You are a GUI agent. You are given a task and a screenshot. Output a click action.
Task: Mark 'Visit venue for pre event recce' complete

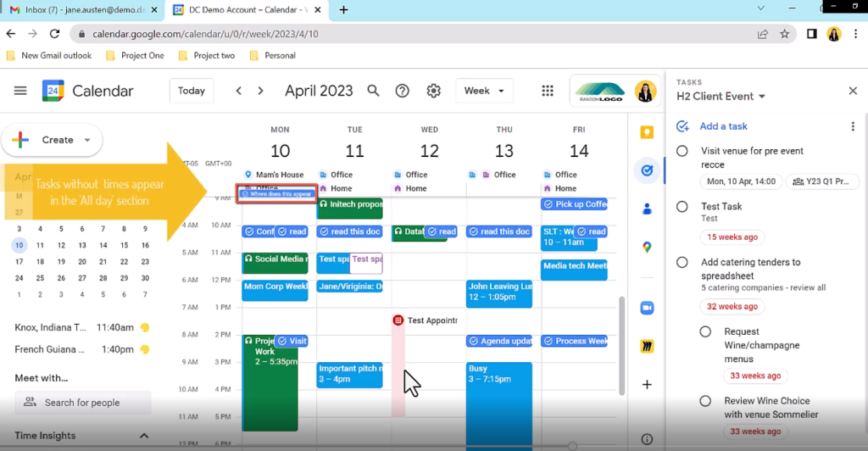point(682,151)
